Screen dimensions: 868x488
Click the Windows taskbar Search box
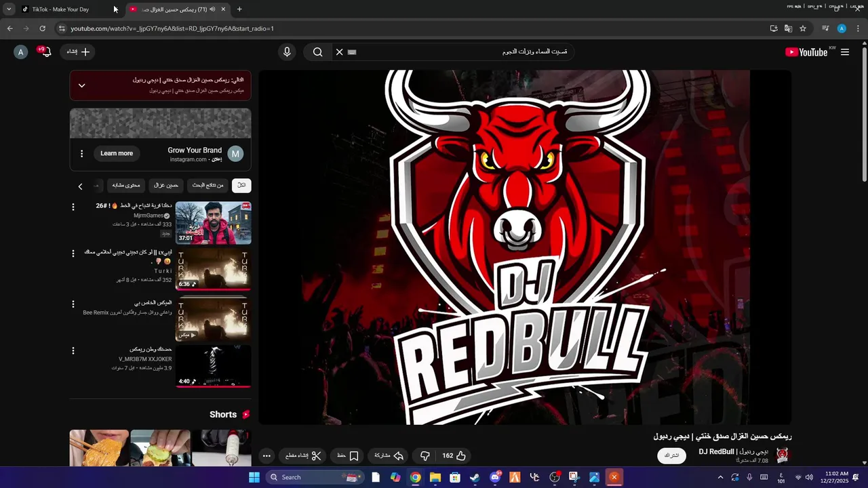(316, 477)
